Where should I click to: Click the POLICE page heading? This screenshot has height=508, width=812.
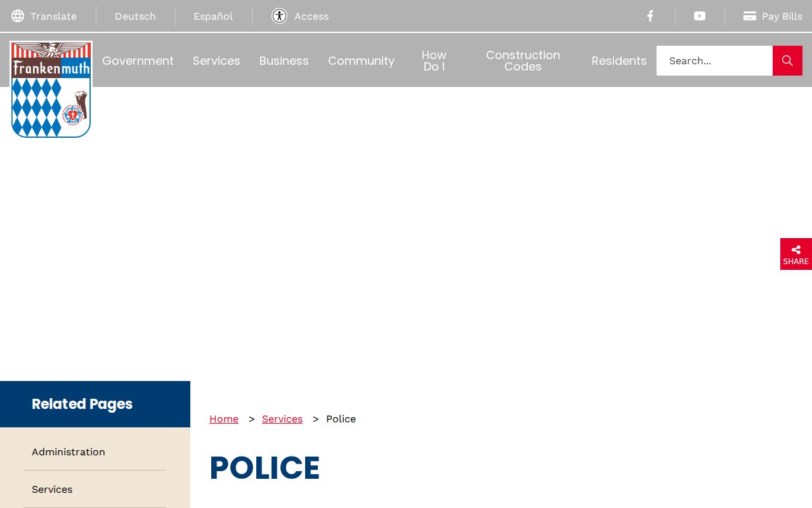click(265, 468)
